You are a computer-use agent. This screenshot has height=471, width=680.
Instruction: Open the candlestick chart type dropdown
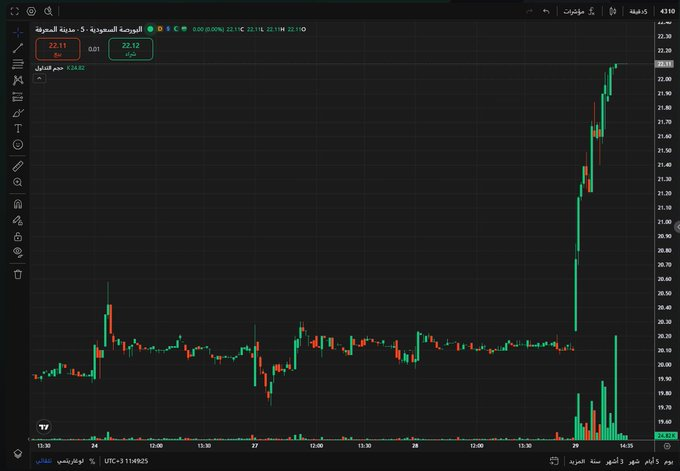click(612, 11)
